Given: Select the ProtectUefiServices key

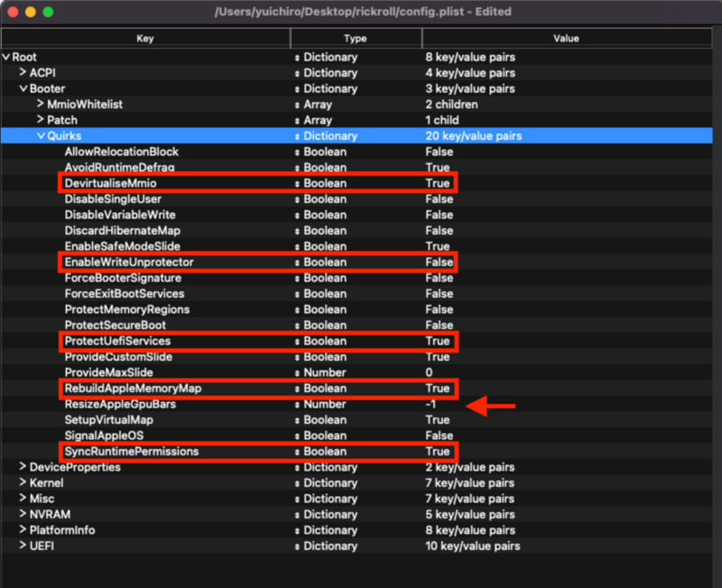Looking at the screenshot, I should pos(117,341).
